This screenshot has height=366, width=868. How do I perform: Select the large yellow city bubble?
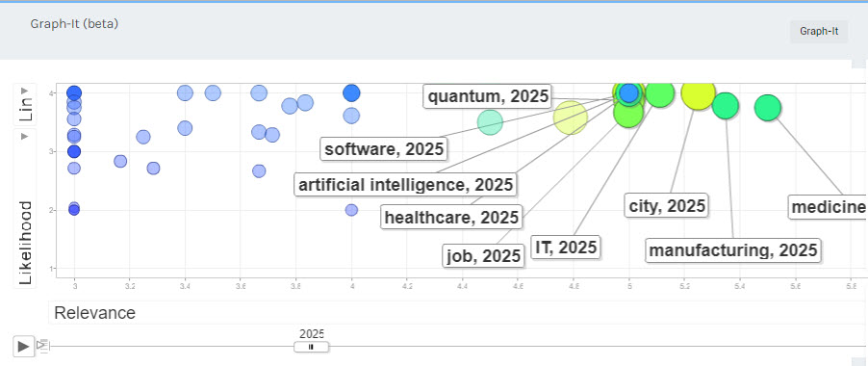(x=698, y=93)
